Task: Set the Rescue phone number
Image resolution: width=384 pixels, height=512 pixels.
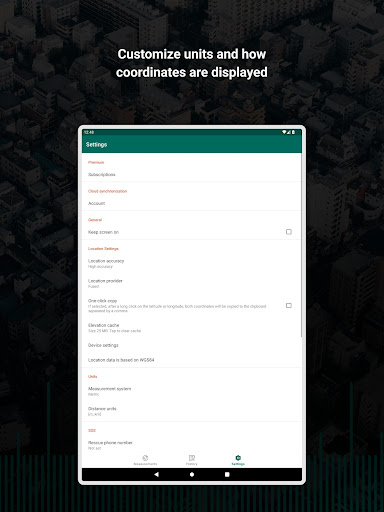Action: (x=192, y=445)
